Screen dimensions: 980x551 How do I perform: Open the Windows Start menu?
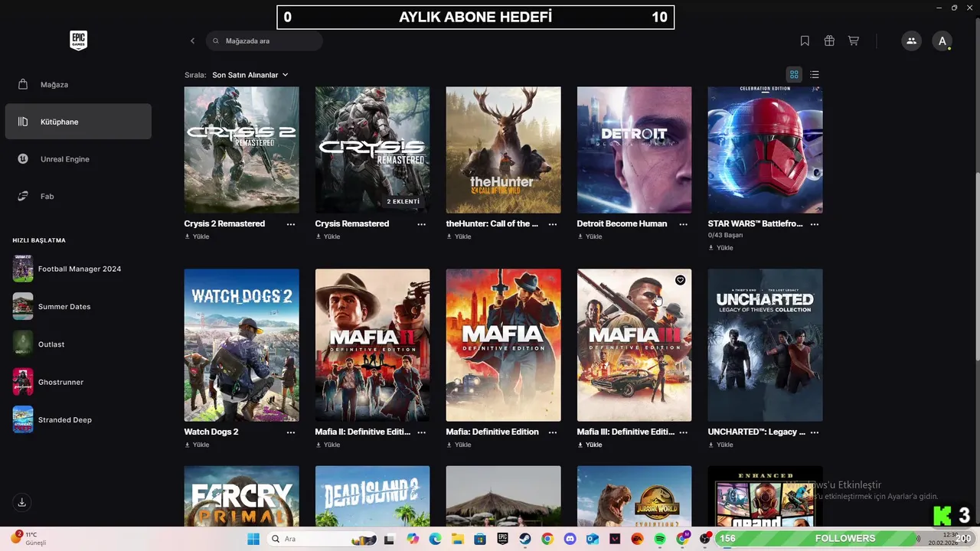tap(253, 539)
